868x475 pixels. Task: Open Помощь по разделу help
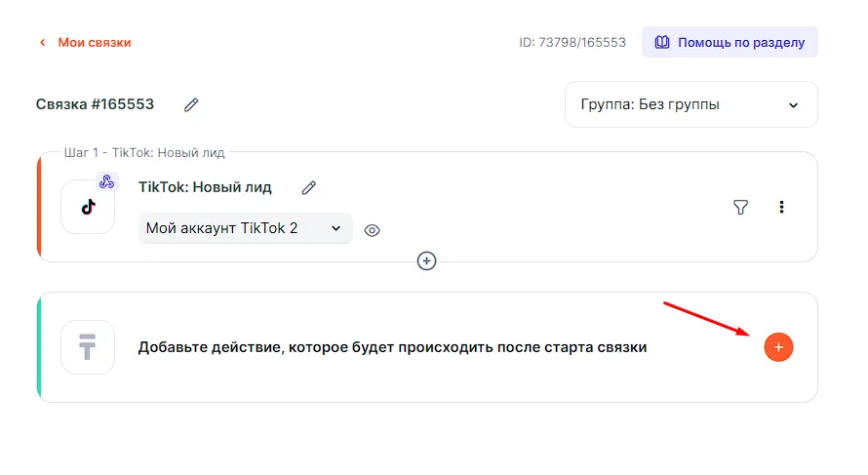tap(730, 43)
